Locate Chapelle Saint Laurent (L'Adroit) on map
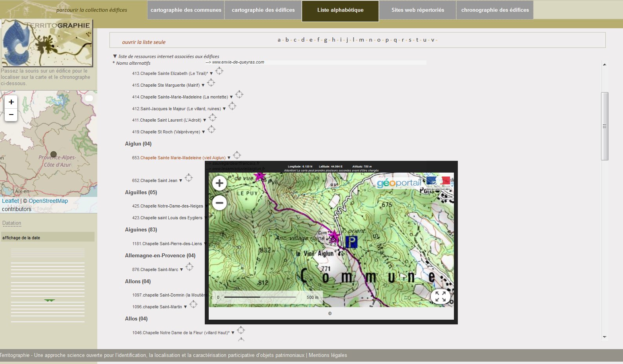Viewport: 623px width, 364px height. click(x=213, y=118)
